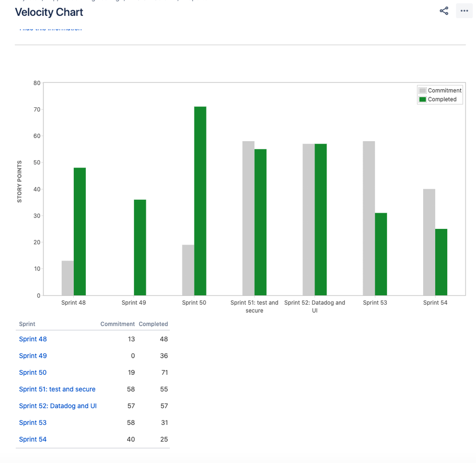The height and width of the screenshot is (463, 476).
Task: Open the Sprint 50 link in table
Action: tap(33, 372)
